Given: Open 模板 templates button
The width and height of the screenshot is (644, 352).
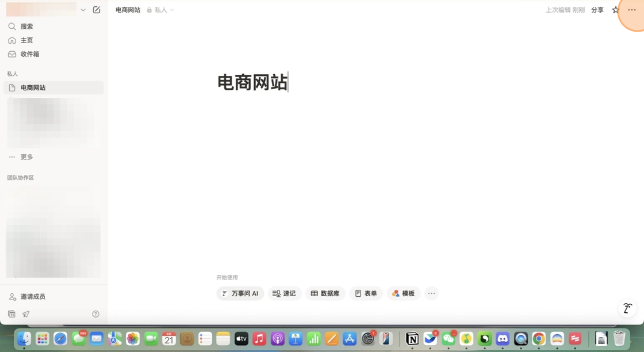Looking at the screenshot, I should pyautogui.click(x=403, y=293).
